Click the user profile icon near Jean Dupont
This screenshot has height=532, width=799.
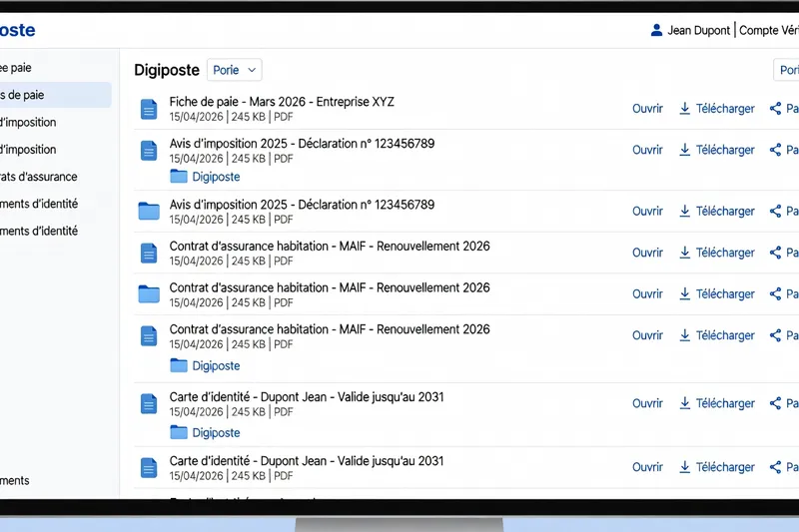[656, 30]
